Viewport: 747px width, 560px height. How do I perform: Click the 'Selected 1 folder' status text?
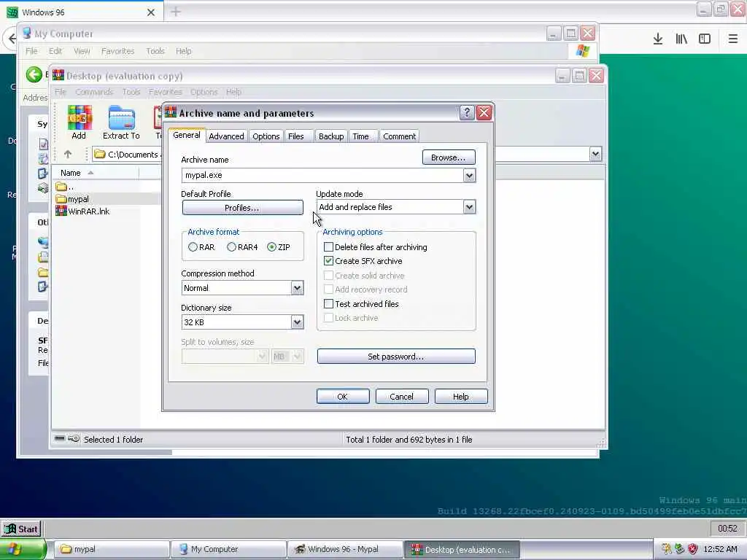[x=113, y=440]
